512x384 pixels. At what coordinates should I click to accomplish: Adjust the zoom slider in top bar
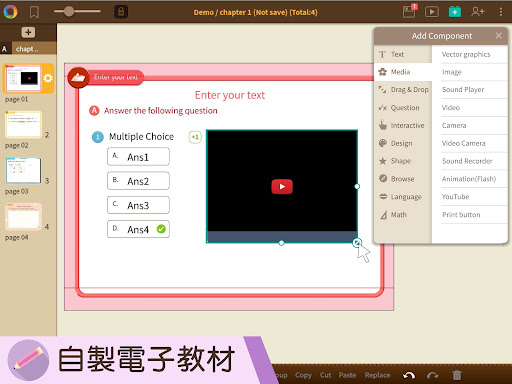[x=69, y=12]
